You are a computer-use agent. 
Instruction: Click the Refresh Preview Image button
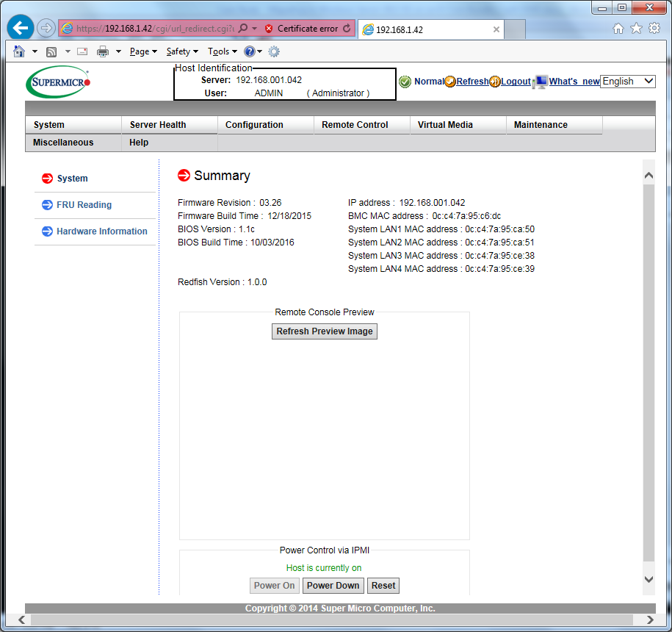coord(325,331)
